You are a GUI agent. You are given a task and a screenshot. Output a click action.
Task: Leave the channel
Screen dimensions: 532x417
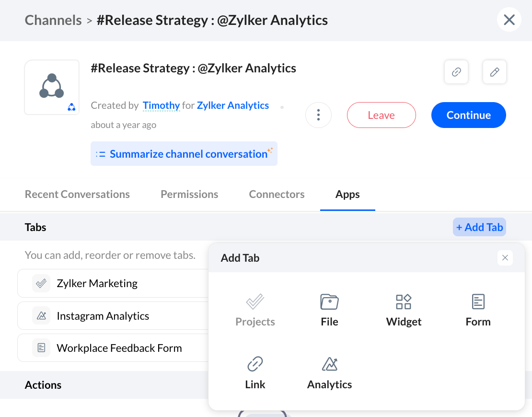pos(382,115)
